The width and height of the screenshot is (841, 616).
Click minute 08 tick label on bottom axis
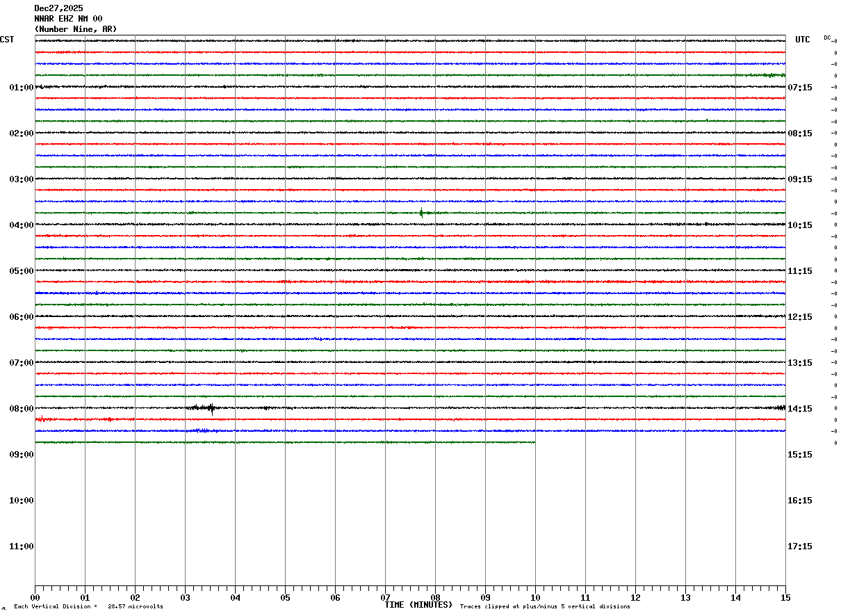tap(435, 598)
